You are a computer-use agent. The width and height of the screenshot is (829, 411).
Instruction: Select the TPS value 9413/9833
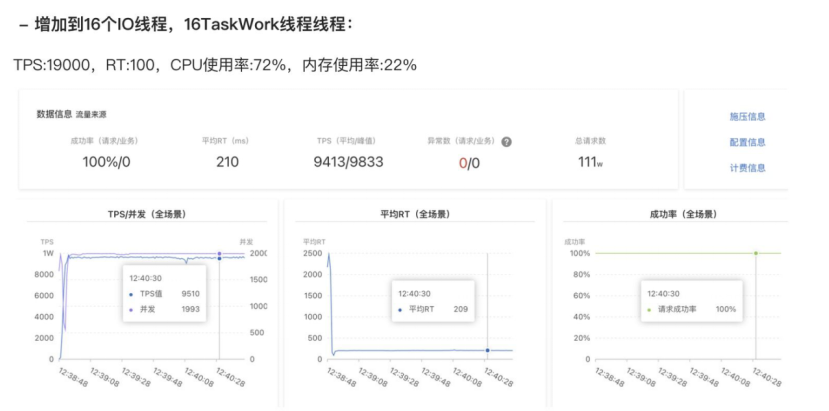tap(348, 162)
